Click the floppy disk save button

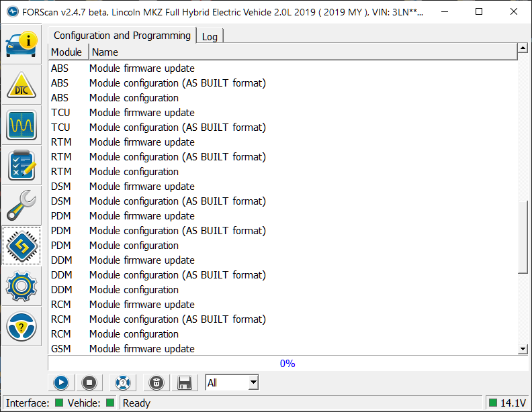click(185, 383)
